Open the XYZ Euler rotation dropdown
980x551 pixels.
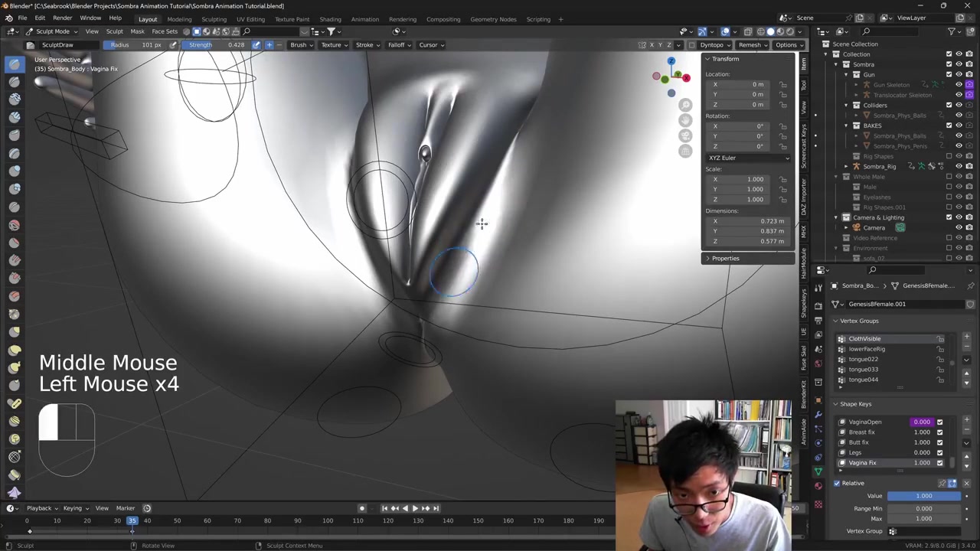pyautogui.click(x=748, y=158)
